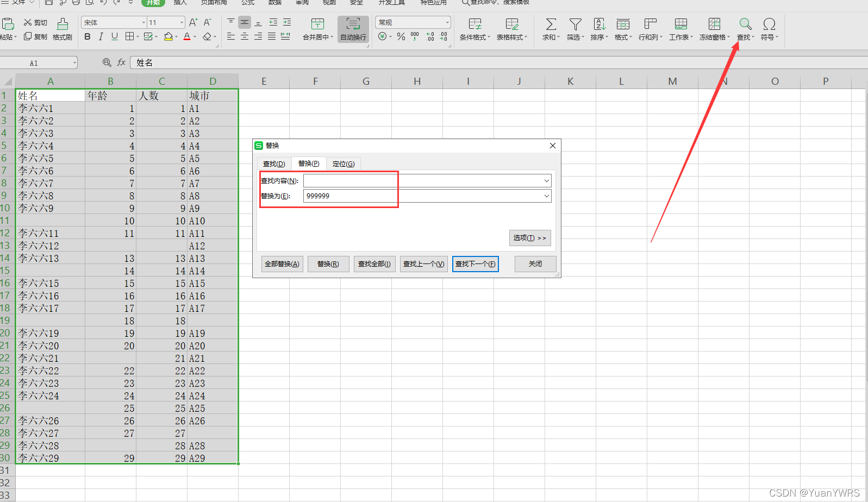Image resolution: width=868 pixels, height=502 pixels.
Task: Click the eraser clear-formatting icon
Action: click(x=207, y=36)
